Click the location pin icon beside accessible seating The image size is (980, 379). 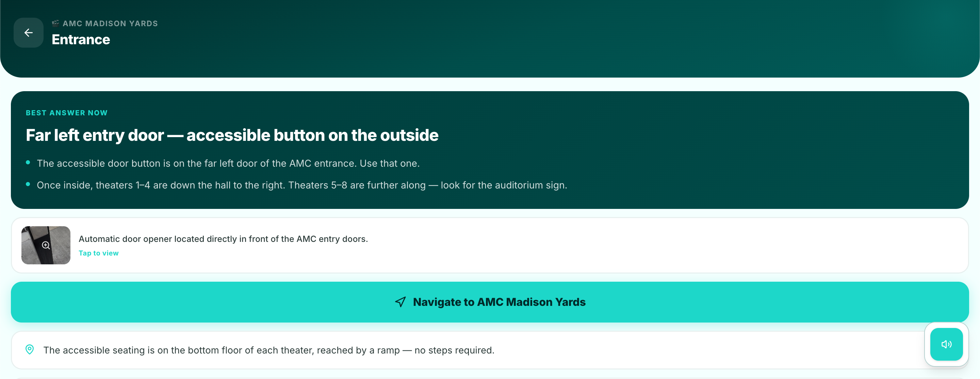(x=30, y=349)
